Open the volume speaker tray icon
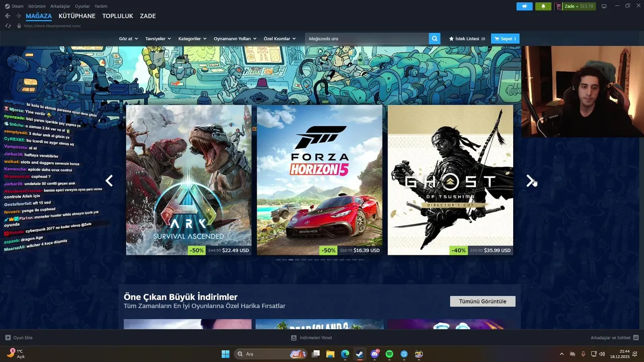 pos(602,354)
